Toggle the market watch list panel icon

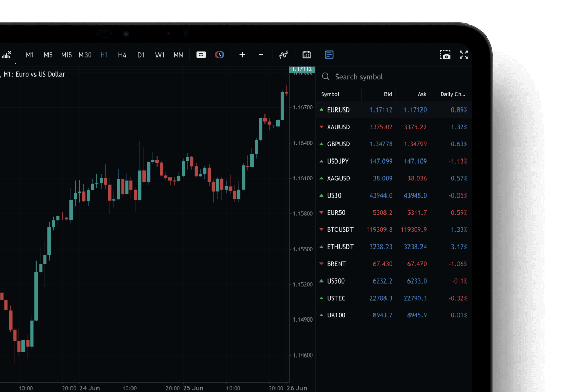(329, 55)
